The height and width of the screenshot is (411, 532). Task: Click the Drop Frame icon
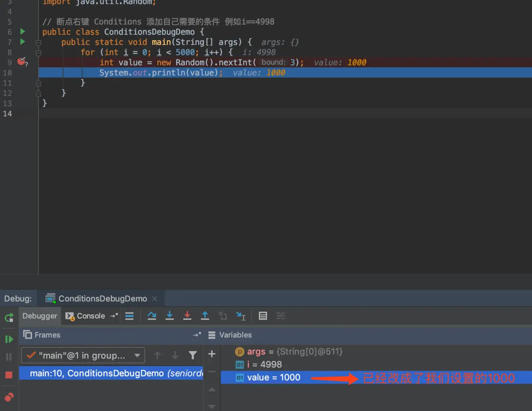pyautogui.click(x=222, y=316)
